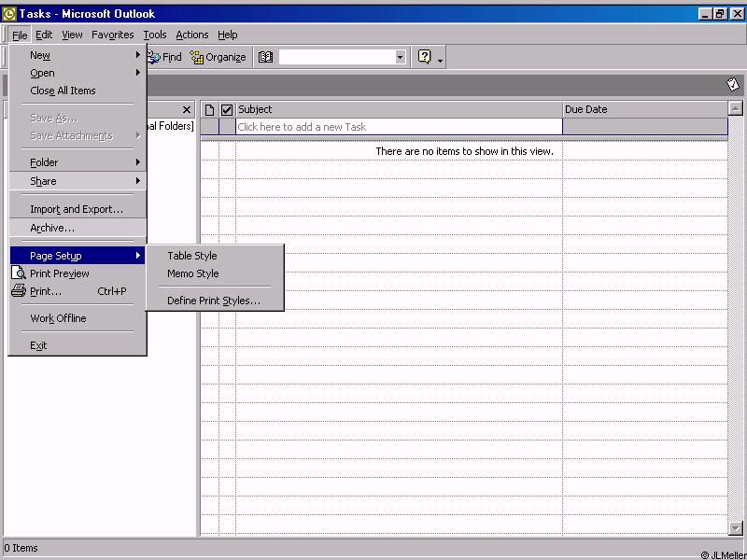Click the Find toolbar button
Screen dimensions: 747x560
pos(165,57)
